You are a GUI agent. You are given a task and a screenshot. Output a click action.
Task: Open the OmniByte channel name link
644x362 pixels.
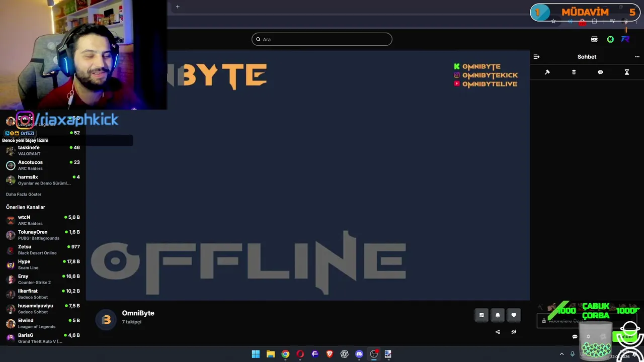click(x=138, y=313)
